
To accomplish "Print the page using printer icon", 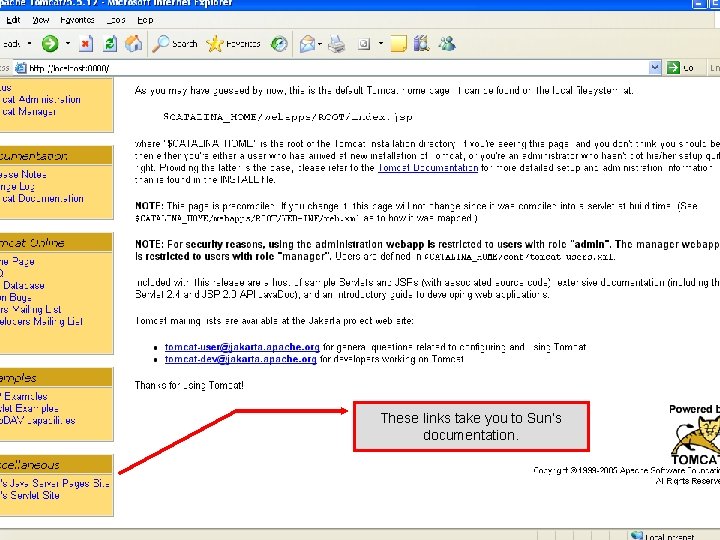I will 337,44.
